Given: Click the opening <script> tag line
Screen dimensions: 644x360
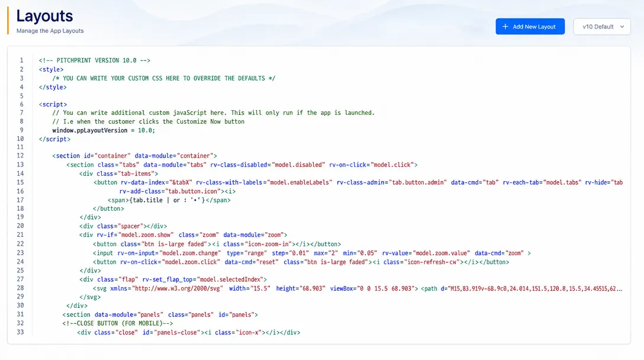Looking at the screenshot, I should (53, 104).
